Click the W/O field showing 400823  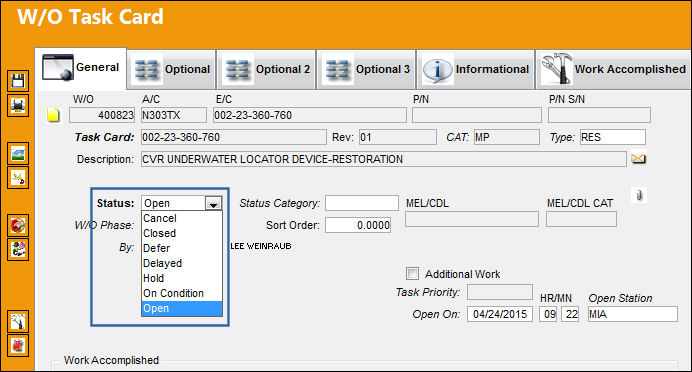102,115
